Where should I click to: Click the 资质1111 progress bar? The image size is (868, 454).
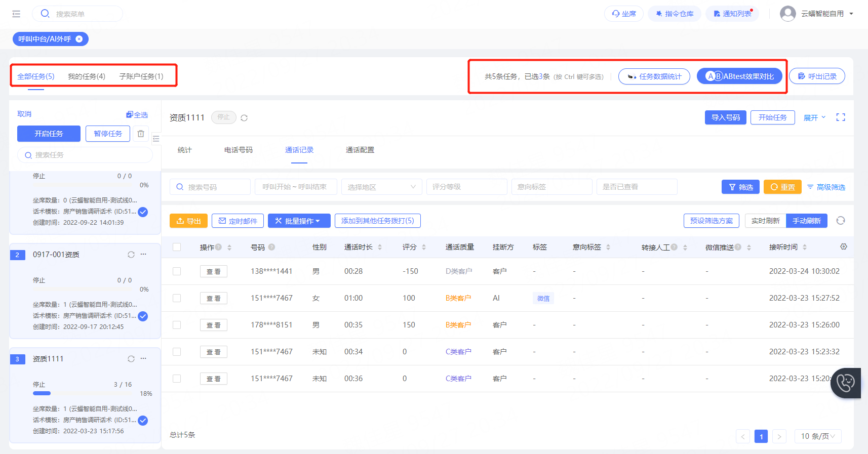(x=82, y=393)
